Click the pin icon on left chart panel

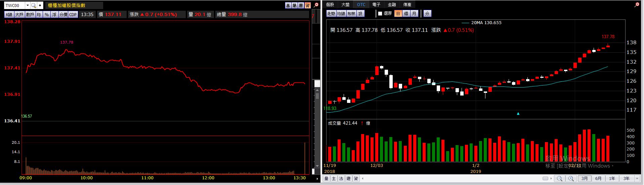click(x=316, y=5)
